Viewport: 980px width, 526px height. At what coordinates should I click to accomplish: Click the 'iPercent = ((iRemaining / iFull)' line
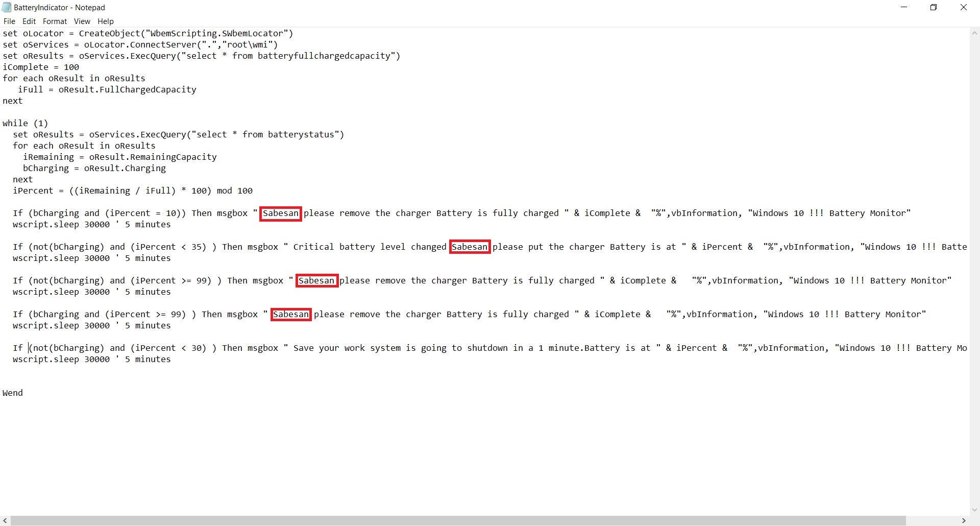[133, 191]
